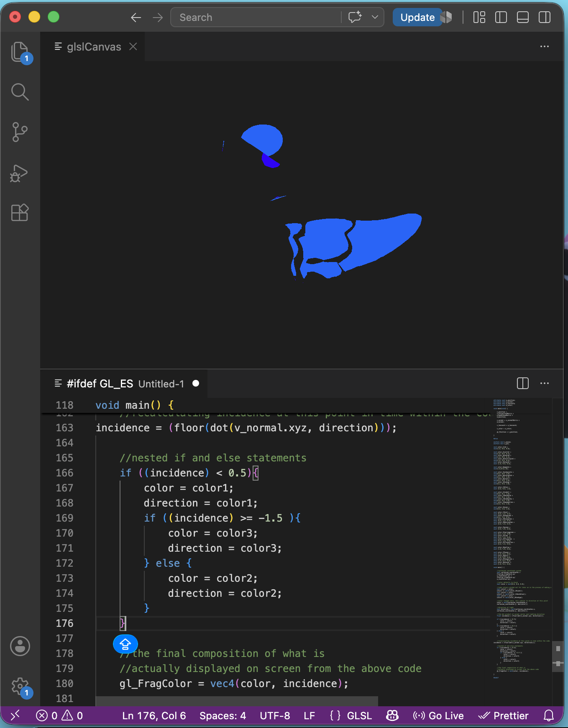Close the glslCanvas tab

coord(133,47)
